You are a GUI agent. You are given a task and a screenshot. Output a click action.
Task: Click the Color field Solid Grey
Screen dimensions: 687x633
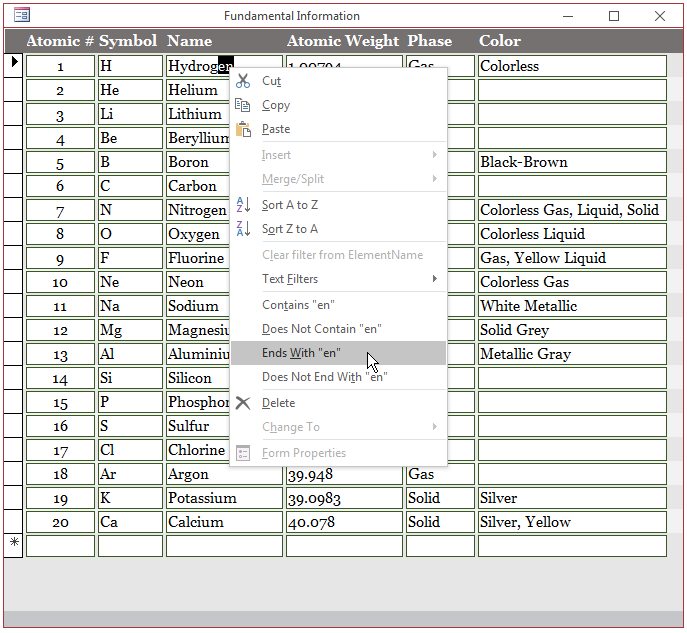[x=572, y=330]
